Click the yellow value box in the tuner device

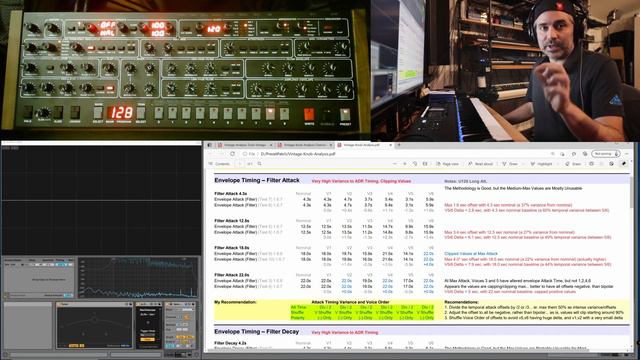tap(76, 345)
